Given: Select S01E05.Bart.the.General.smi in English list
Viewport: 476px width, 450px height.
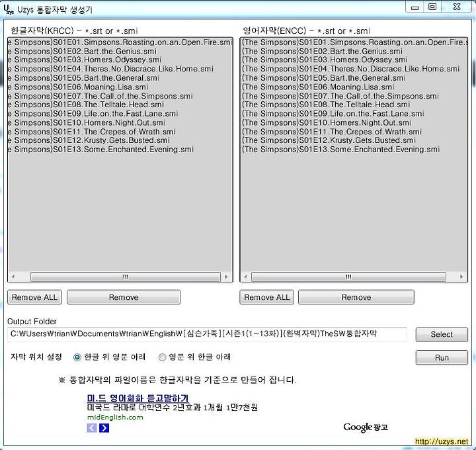Looking at the screenshot, I should (x=354, y=78).
